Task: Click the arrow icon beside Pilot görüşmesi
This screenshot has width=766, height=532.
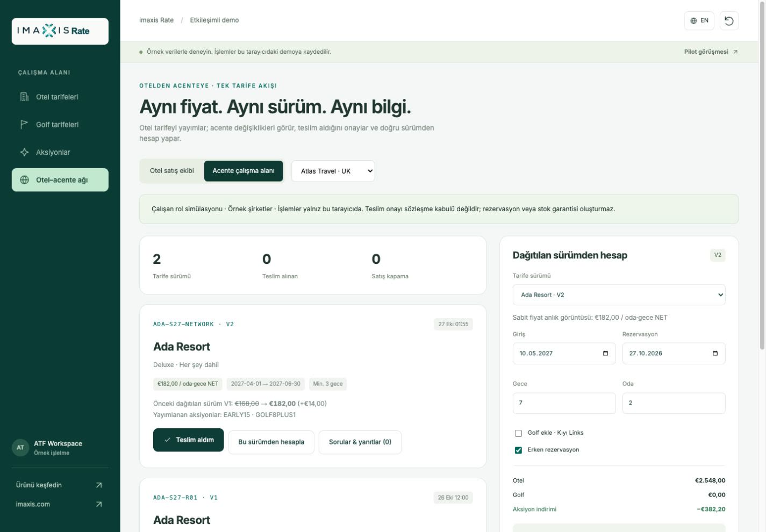Action: (735, 52)
